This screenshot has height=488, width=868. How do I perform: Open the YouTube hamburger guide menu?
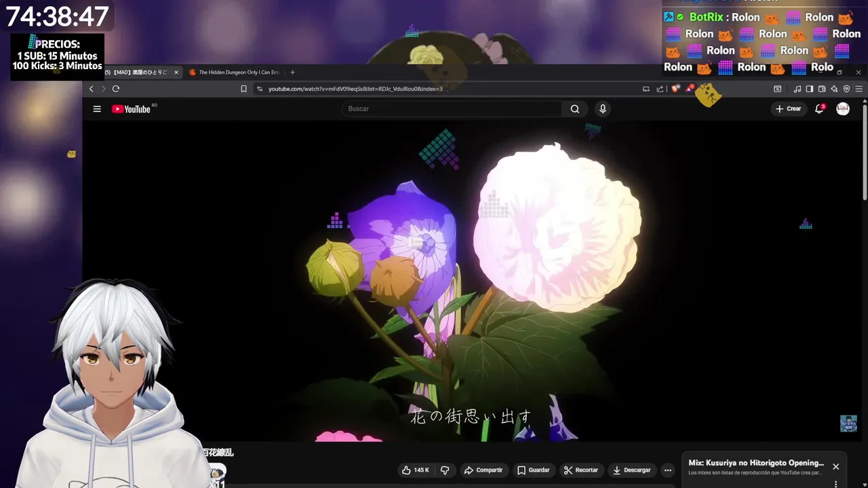click(97, 109)
